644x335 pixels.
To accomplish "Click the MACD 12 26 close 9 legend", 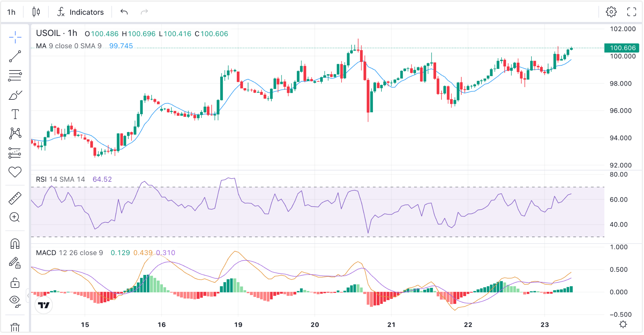I will click(69, 253).
